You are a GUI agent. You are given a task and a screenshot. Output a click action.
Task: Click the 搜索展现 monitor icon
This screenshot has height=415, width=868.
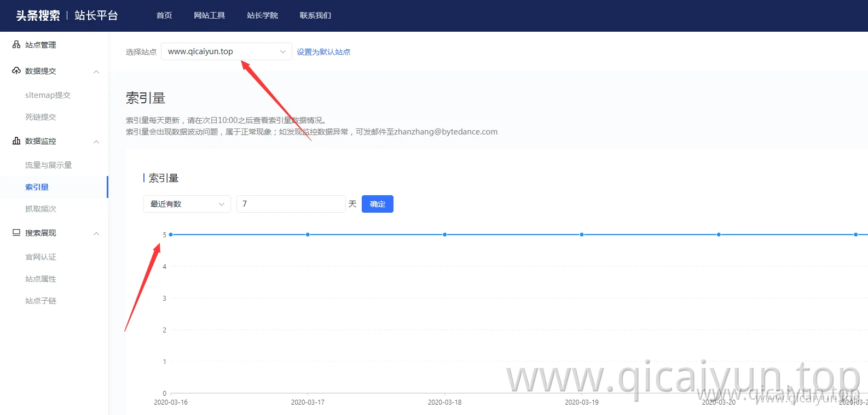(16, 233)
